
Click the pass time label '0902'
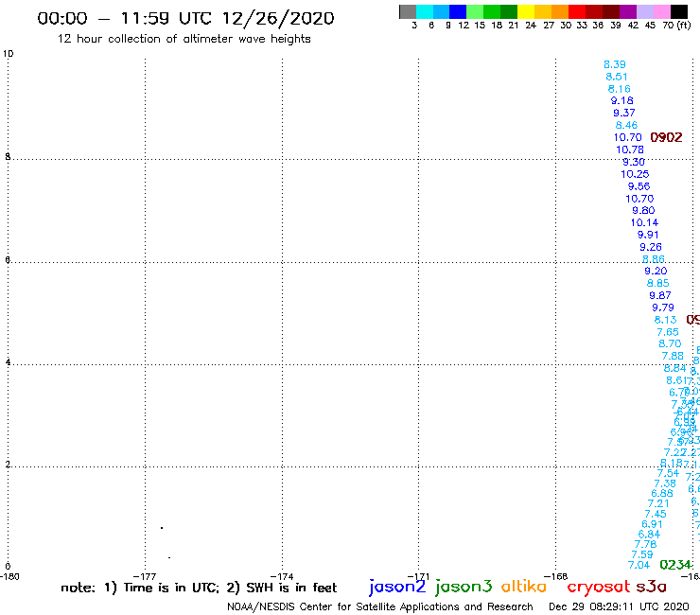[666, 137]
